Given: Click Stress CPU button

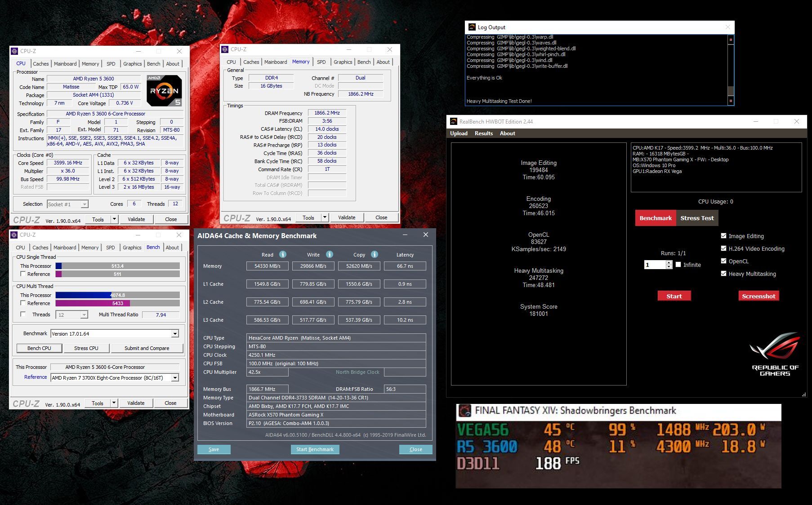Looking at the screenshot, I should [86, 348].
